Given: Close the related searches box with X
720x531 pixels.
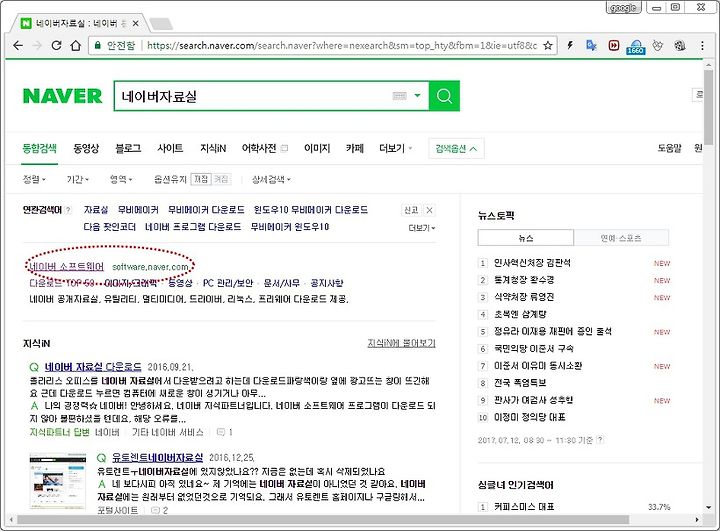Looking at the screenshot, I should 429,210.
